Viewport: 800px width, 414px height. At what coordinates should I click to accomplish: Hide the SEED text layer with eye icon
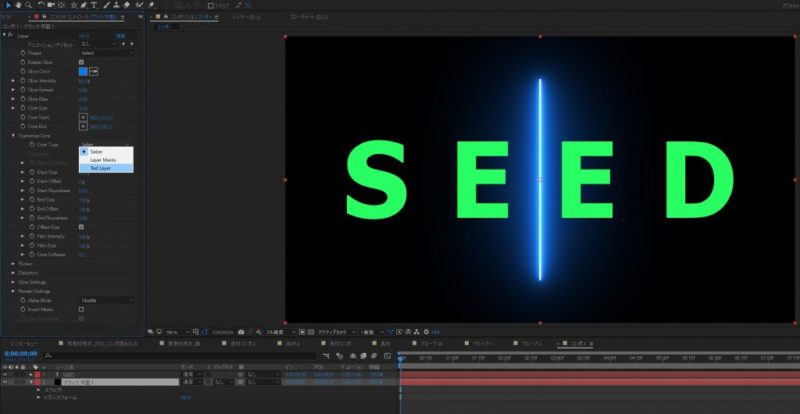coord(5,373)
